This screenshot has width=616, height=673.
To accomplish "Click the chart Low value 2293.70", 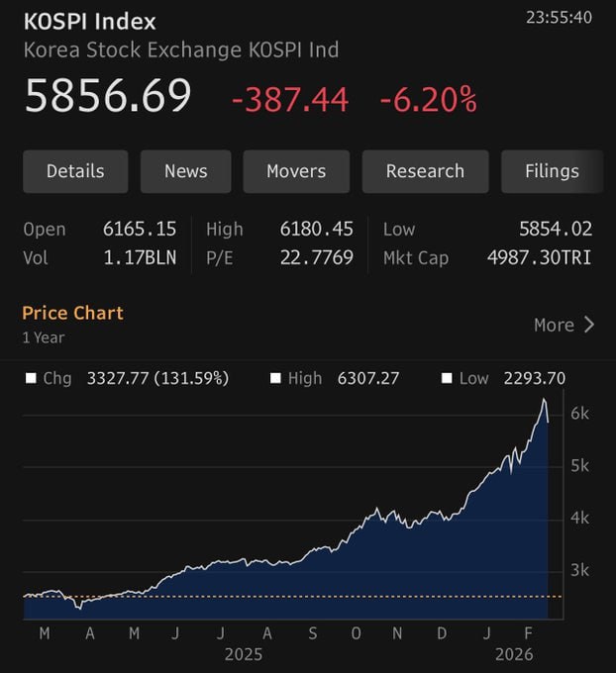I will pos(535,378).
